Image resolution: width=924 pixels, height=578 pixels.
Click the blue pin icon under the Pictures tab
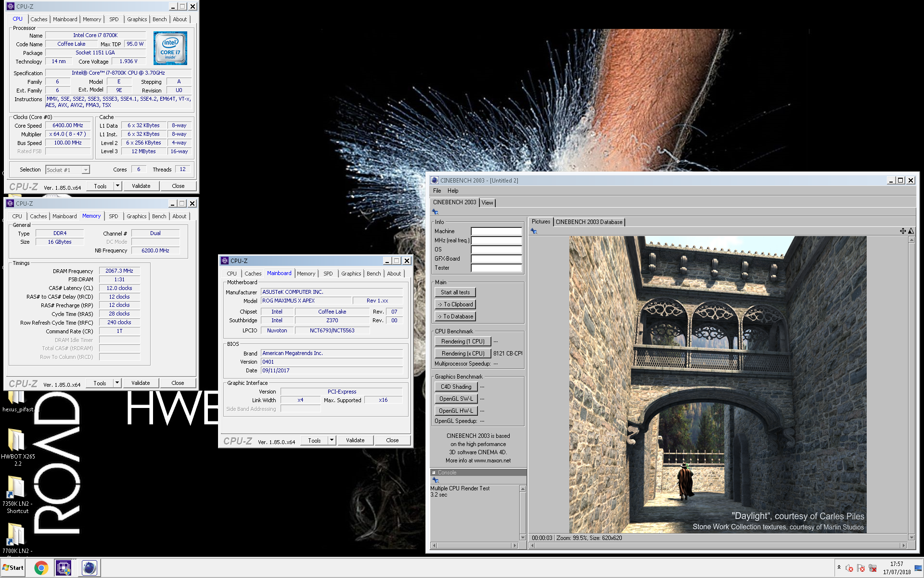click(x=534, y=231)
